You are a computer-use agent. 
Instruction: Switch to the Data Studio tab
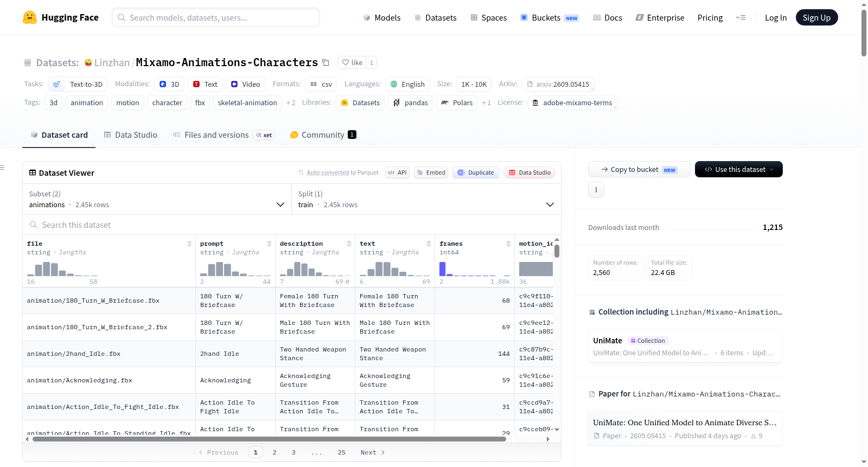pyautogui.click(x=131, y=135)
